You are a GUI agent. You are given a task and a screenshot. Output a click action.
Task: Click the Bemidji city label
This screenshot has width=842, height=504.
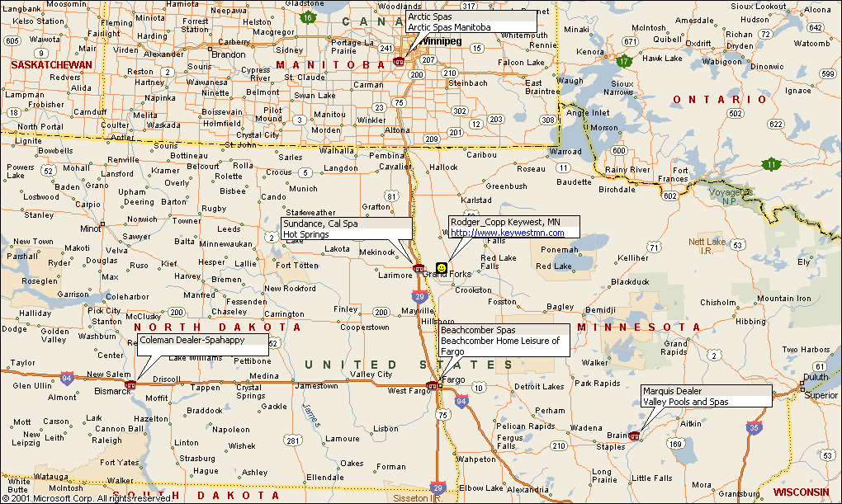coord(600,309)
